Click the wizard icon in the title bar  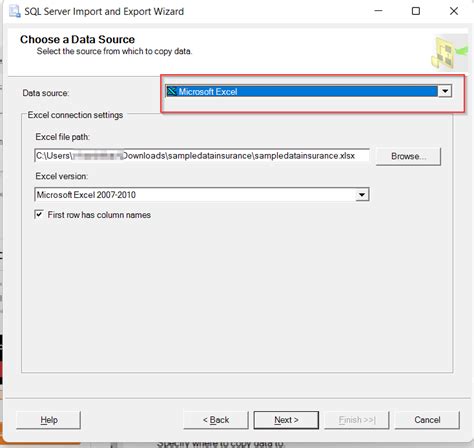pos(14,11)
